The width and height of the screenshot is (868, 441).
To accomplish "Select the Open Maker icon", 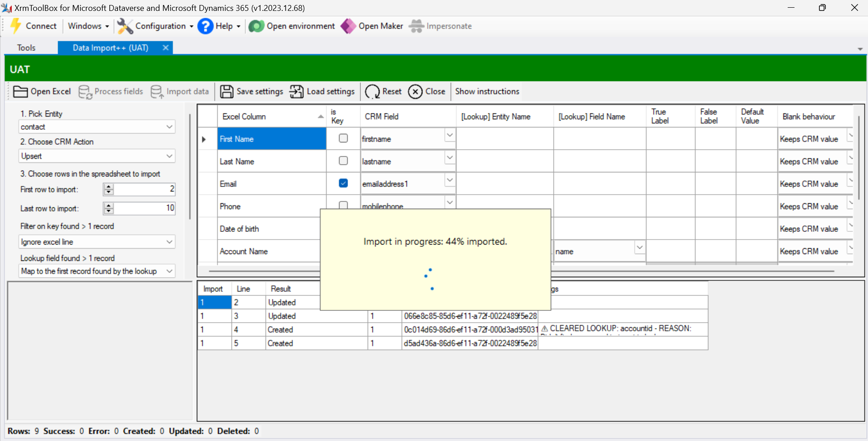I will point(348,26).
